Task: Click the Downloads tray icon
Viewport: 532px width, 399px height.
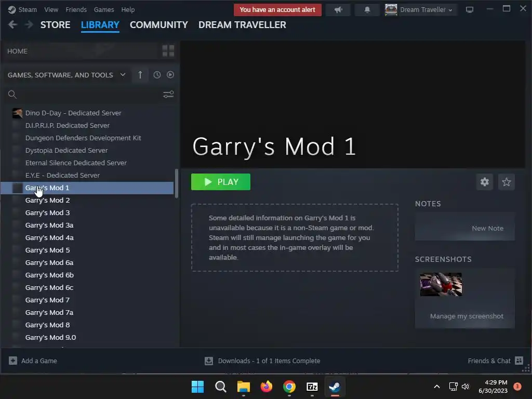Action: point(209,361)
